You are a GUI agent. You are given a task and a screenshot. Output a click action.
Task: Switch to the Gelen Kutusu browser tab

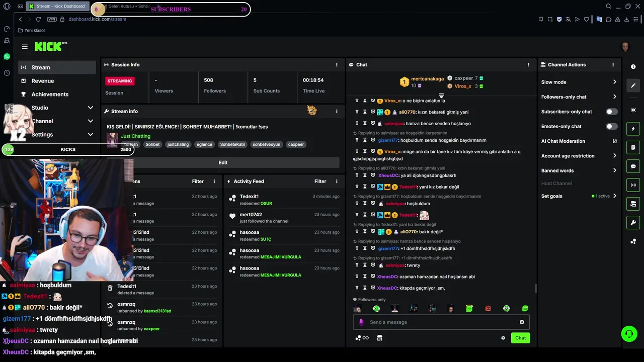(x=125, y=7)
